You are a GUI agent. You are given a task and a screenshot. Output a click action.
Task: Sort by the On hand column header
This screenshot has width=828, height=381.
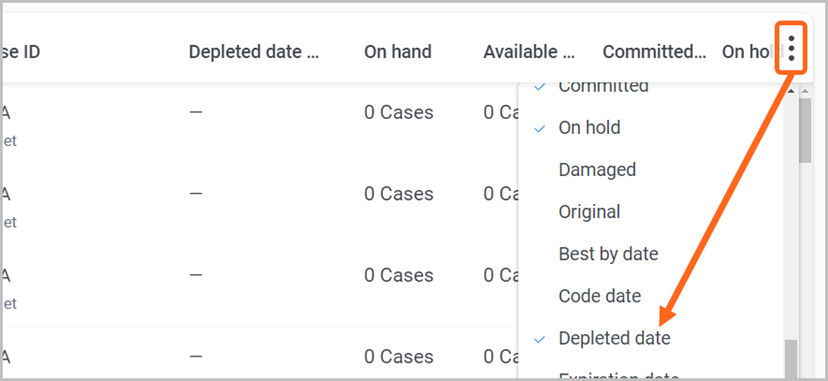[398, 52]
